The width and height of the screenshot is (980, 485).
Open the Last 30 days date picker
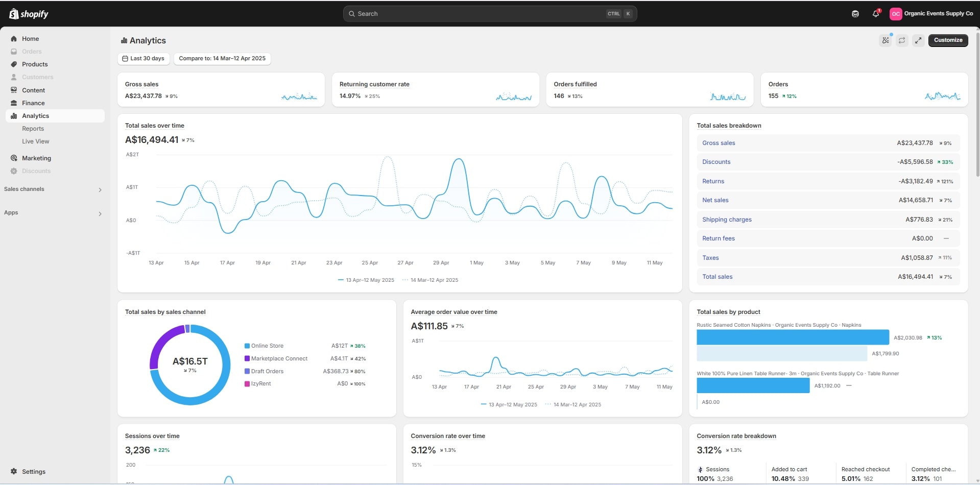click(144, 59)
